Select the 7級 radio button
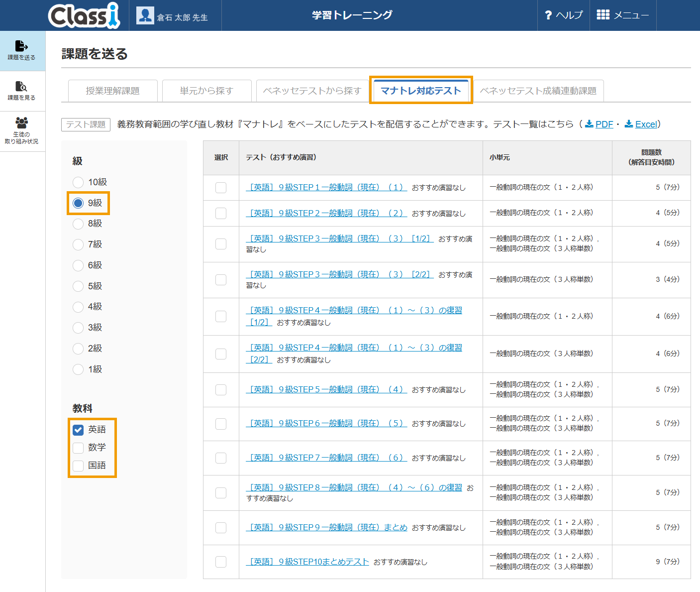This screenshot has height=592, width=700. (78, 244)
